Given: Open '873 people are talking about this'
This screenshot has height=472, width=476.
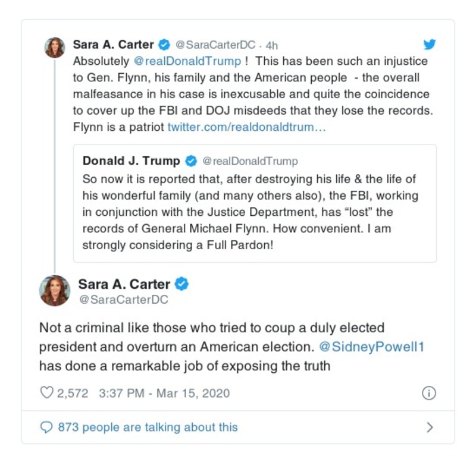Looking at the screenshot, I should pos(148,427).
